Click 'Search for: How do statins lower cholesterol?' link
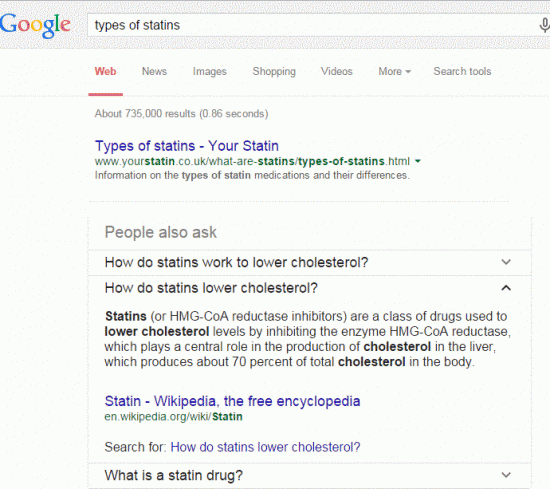Viewport: 550px width, 489px height. [x=265, y=447]
